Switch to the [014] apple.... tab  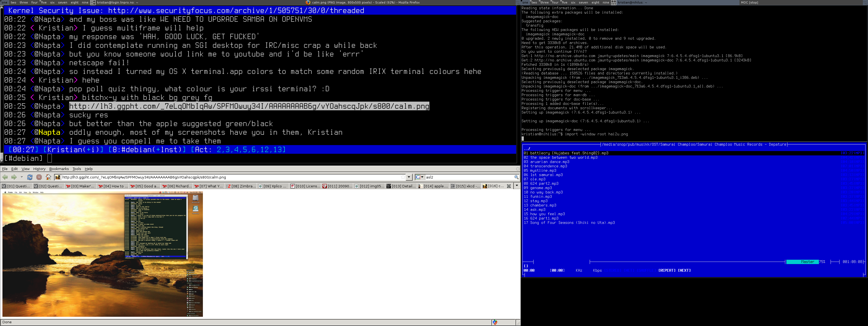(x=433, y=186)
